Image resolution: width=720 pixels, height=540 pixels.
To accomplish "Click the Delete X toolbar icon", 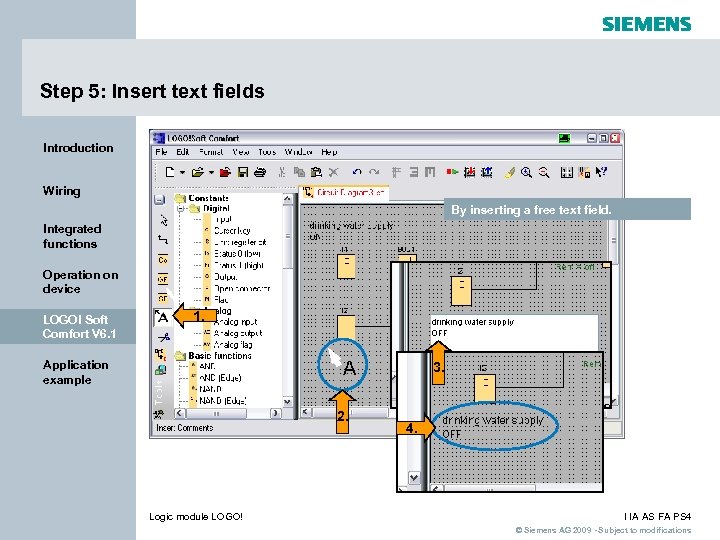I will click(334, 172).
